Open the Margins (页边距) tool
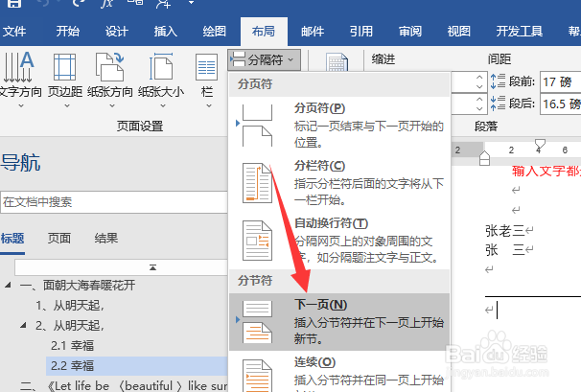 (x=65, y=80)
